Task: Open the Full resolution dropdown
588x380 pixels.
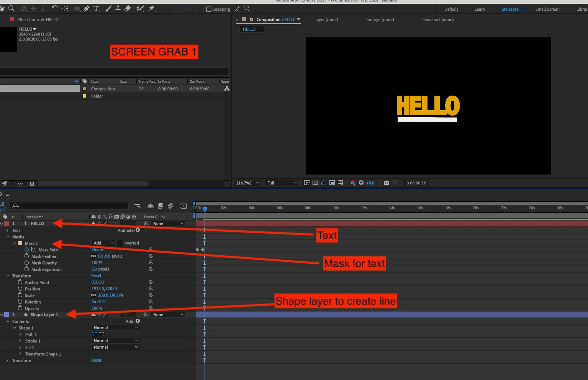Action: click(282, 183)
